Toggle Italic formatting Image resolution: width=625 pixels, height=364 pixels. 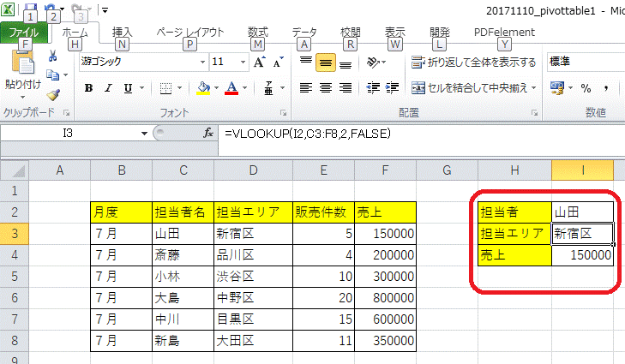click(107, 88)
